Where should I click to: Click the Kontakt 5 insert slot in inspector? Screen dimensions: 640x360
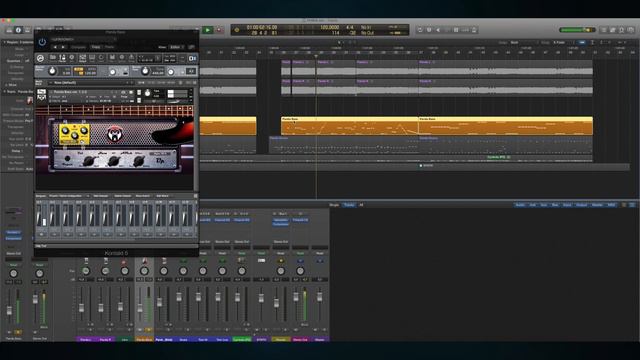[x=13, y=233]
